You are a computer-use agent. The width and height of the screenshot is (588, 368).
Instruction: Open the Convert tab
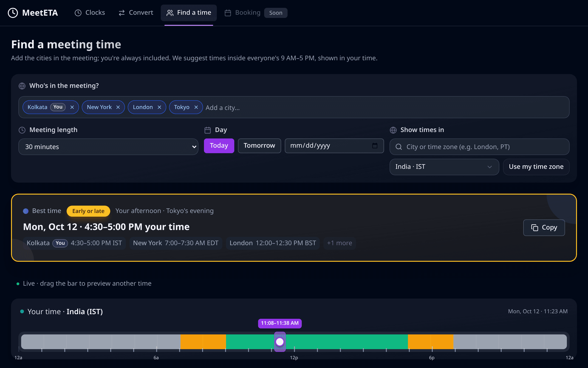tap(136, 13)
